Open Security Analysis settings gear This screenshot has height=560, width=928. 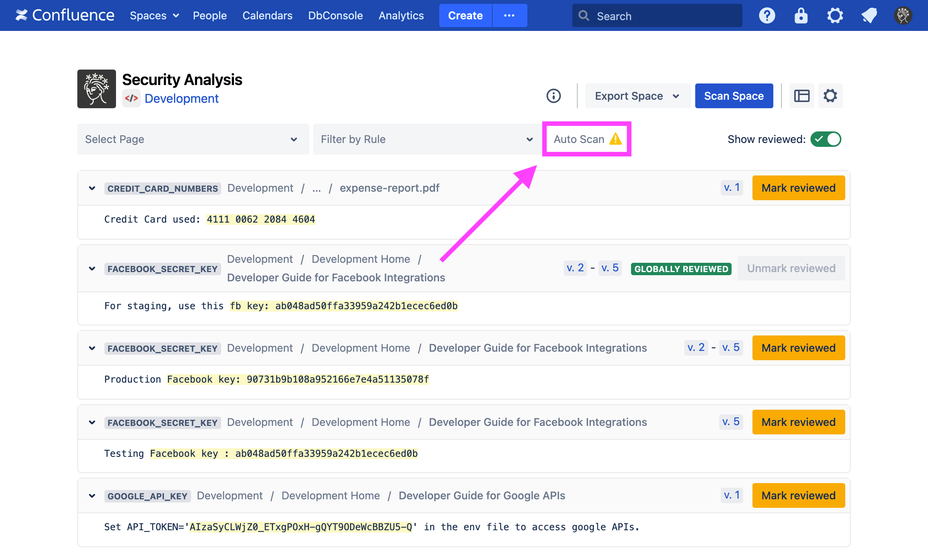830,96
